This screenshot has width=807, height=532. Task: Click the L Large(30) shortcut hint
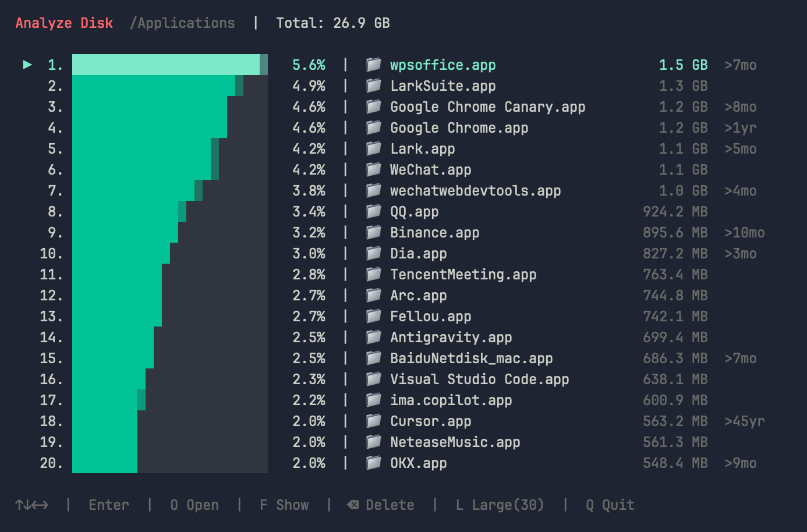click(x=500, y=505)
